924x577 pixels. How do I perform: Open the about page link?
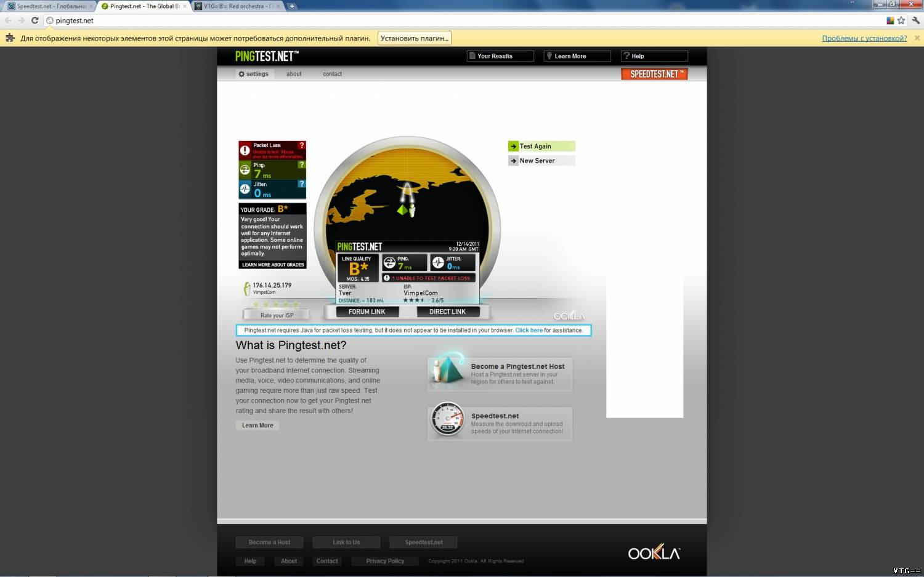pyautogui.click(x=294, y=74)
